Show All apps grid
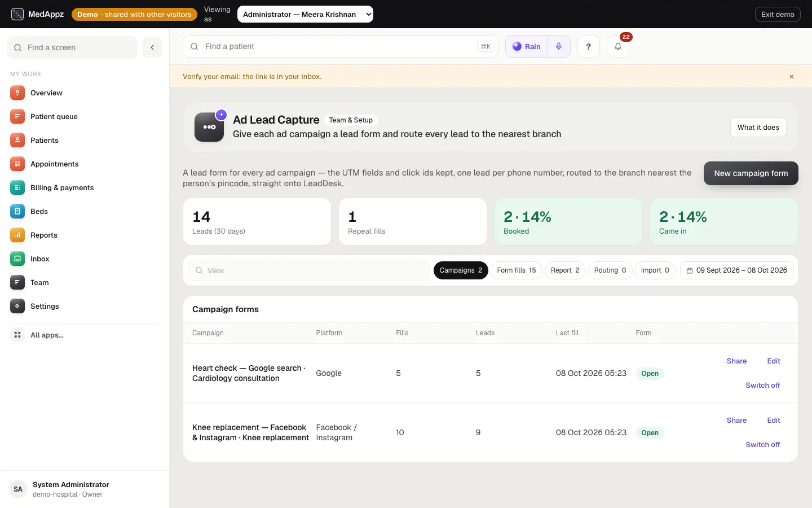812x508 pixels. tap(85, 335)
